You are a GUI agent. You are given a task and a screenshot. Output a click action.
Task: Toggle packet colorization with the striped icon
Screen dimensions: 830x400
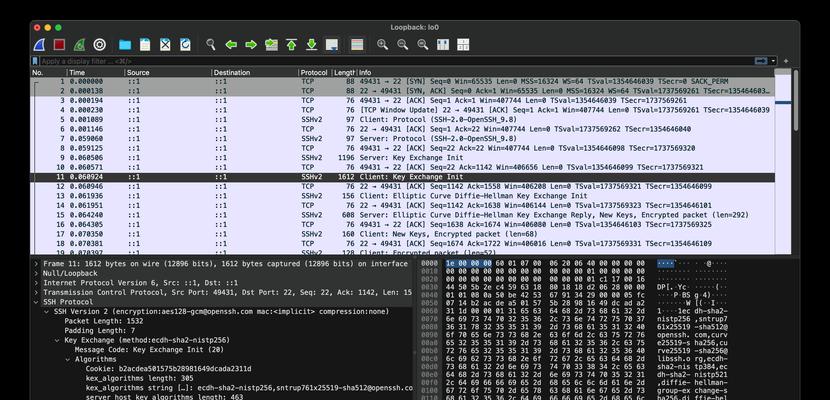(x=357, y=45)
